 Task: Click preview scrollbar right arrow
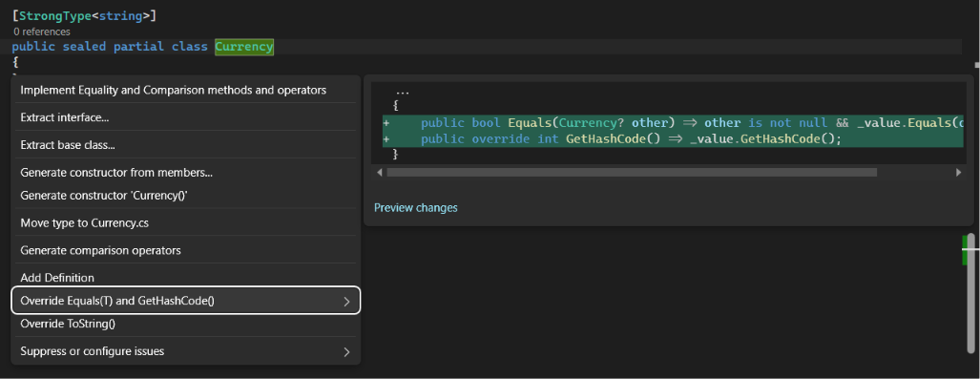tap(958, 172)
